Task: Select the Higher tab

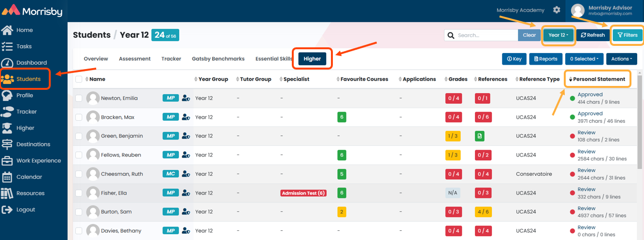Action: pyautogui.click(x=312, y=59)
